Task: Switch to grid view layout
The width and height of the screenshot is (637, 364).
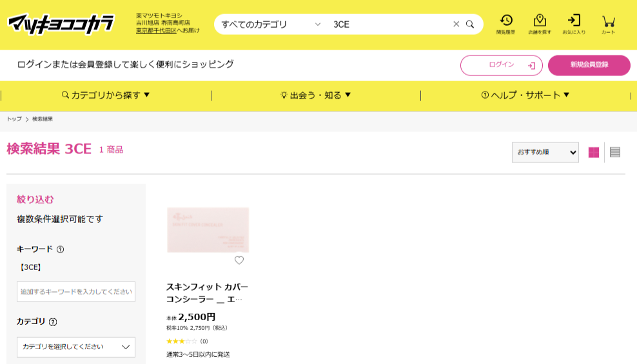Action: tap(594, 152)
